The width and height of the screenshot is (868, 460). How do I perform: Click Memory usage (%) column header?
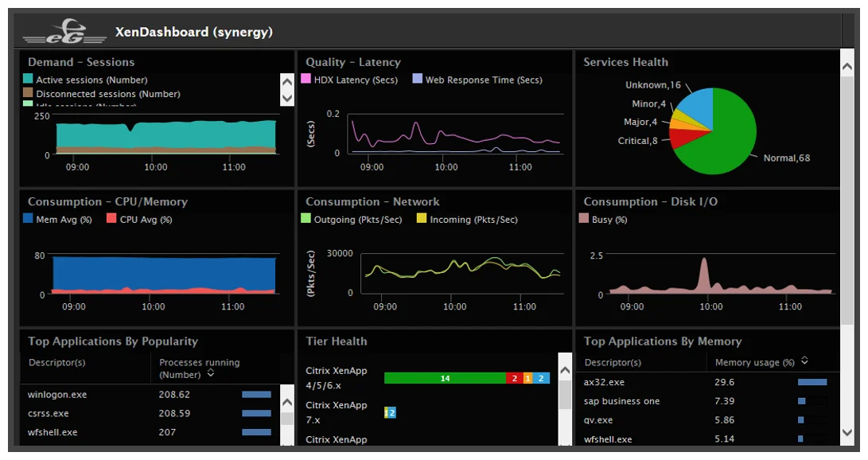(x=754, y=363)
